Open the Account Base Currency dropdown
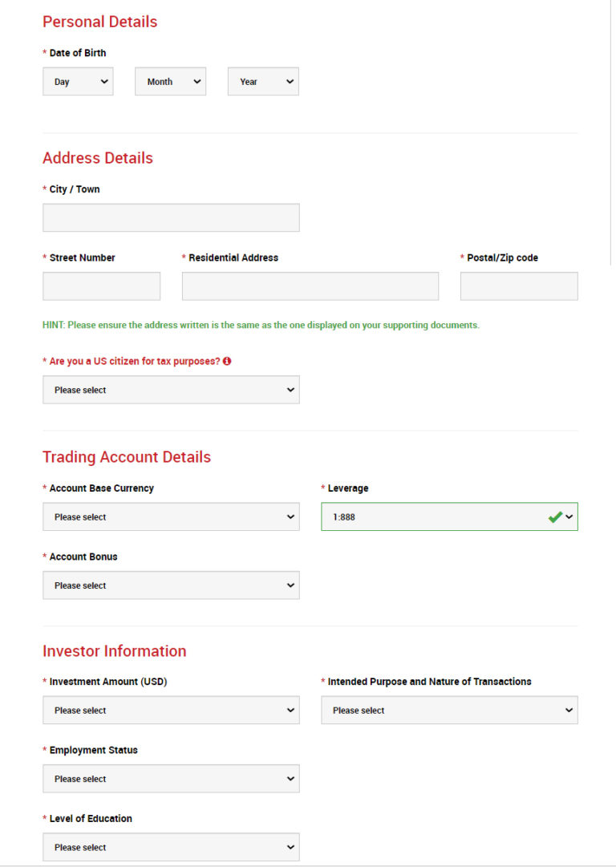This screenshot has width=616, height=867. point(171,517)
